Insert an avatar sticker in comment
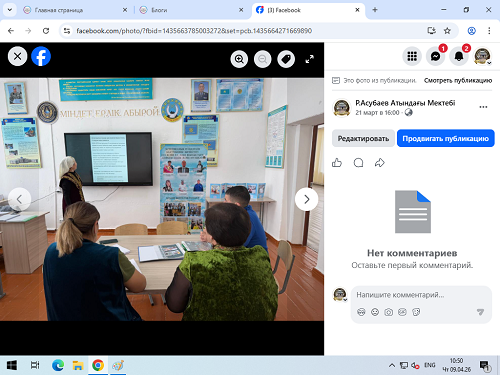500x375 pixels. point(361,312)
